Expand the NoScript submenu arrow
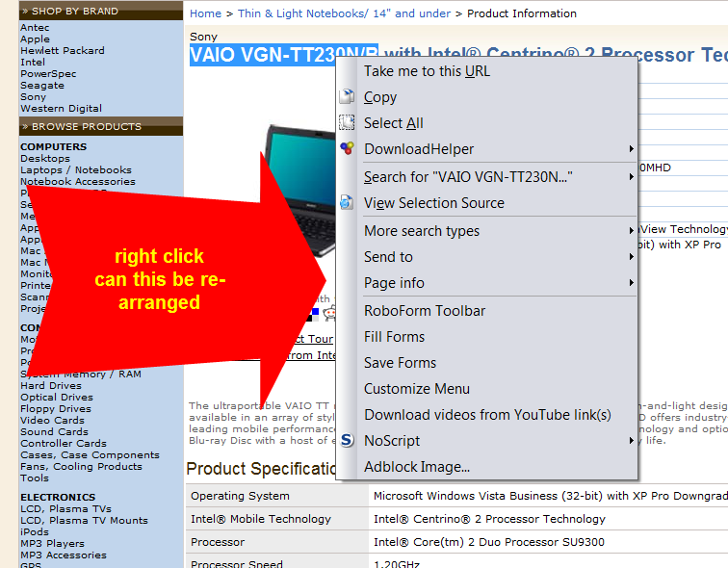 [631, 440]
